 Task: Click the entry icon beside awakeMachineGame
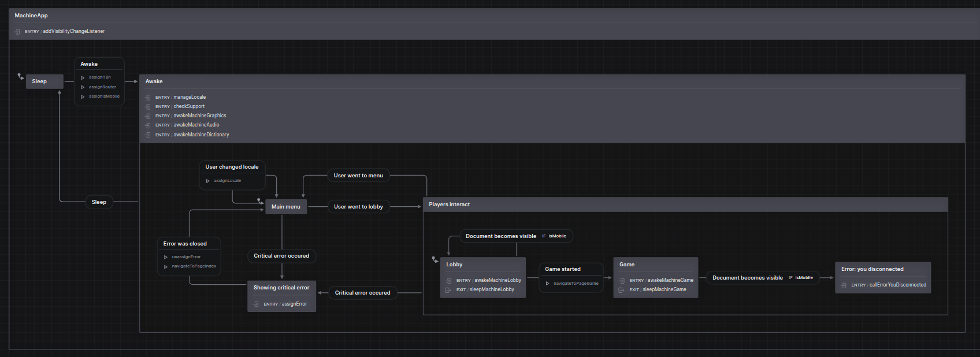pyautogui.click(x=622, y=280)
